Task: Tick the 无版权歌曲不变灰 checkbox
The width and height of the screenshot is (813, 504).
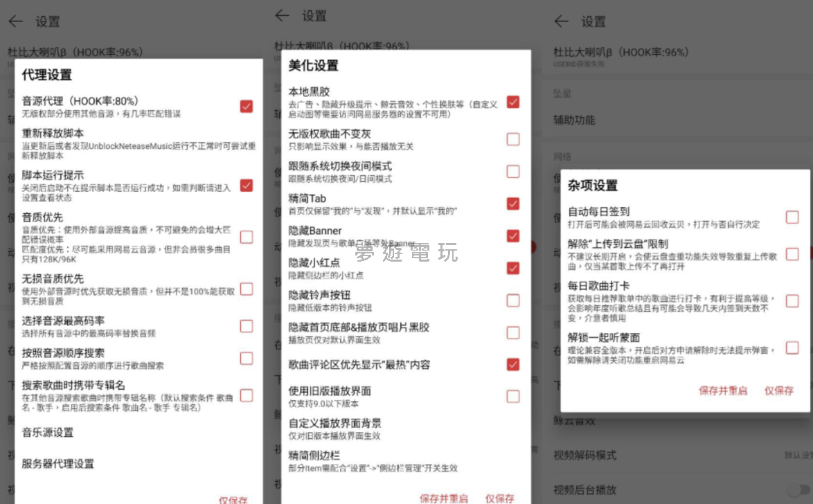Action: [x=512, y=139]
